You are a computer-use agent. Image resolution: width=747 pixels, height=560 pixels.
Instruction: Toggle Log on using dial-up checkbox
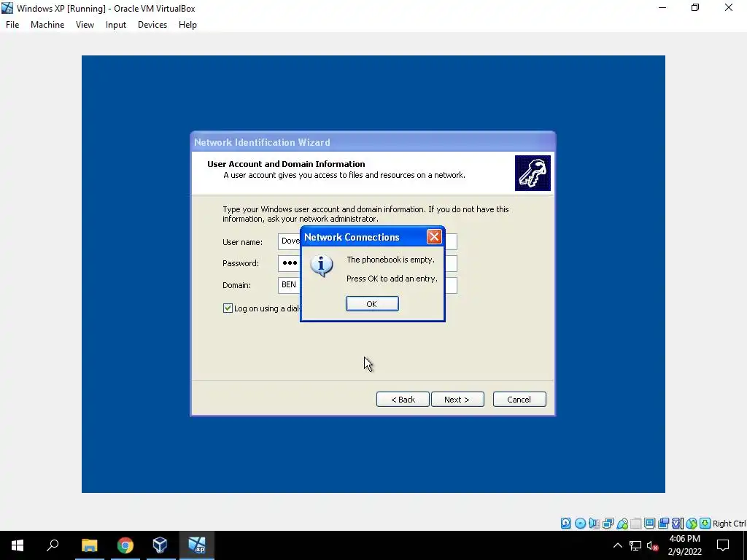tap(228, 308)
